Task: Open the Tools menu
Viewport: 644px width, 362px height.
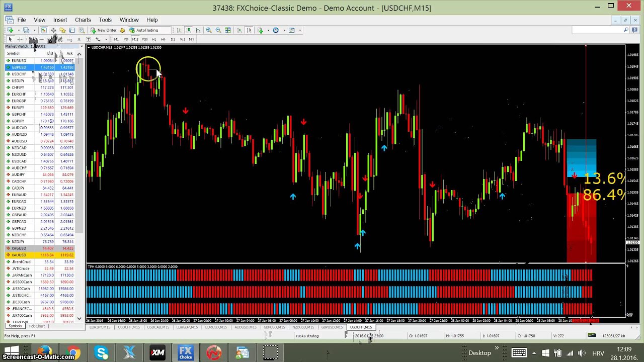Action: tap(105, 20)
